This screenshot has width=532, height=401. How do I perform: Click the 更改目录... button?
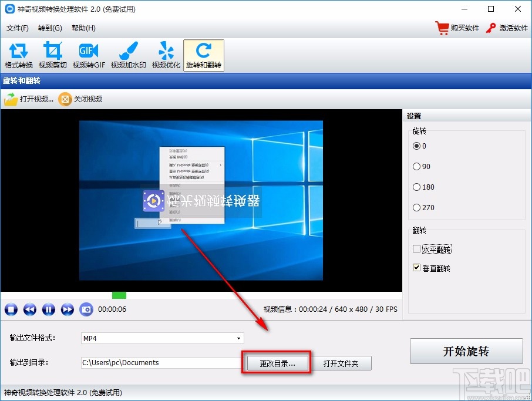(x=277, y=363)
